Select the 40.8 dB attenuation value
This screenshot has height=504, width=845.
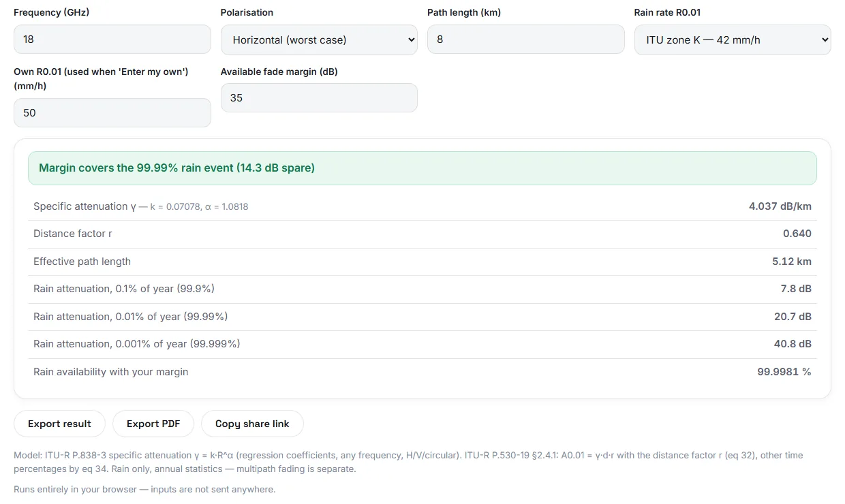click(793, 344)
